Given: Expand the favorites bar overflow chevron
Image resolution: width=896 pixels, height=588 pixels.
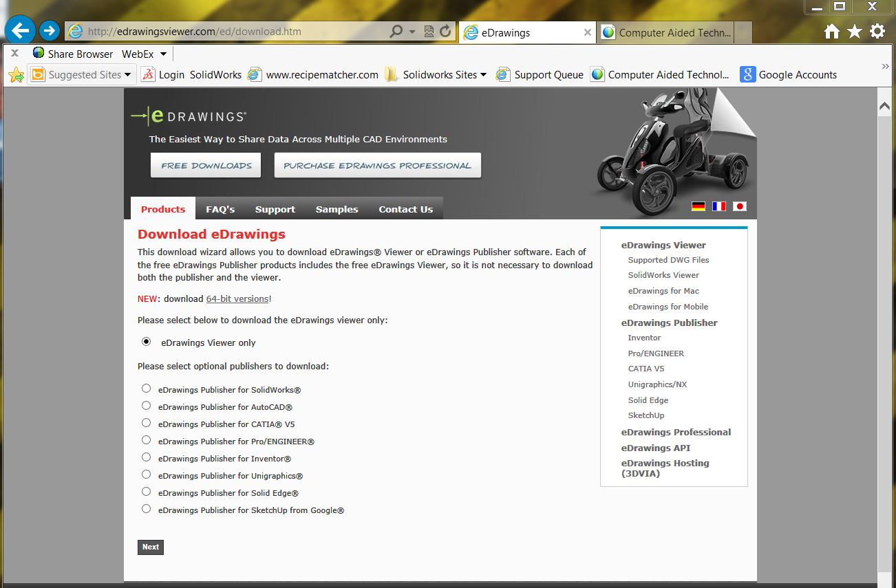Looking at the screenshot, I should 885,66.
